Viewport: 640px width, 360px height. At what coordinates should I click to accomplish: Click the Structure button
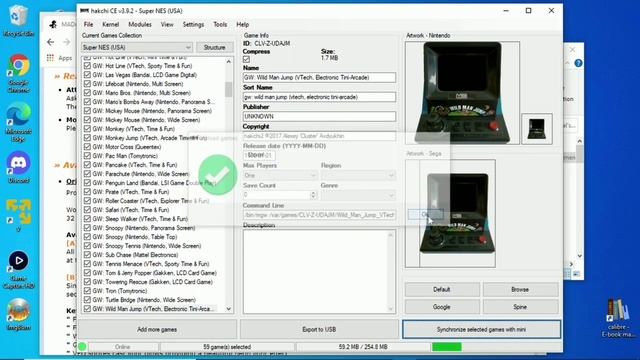[x=215, y=47]
